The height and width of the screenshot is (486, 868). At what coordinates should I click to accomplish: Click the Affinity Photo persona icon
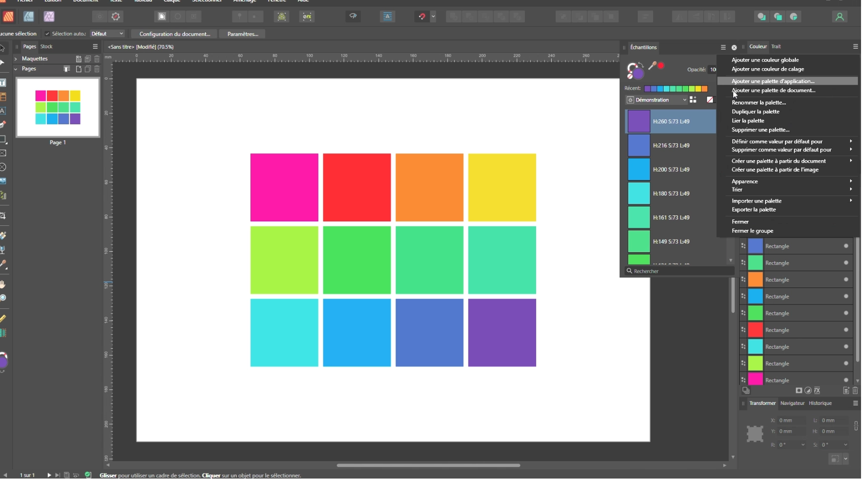(x=49, y=16)
